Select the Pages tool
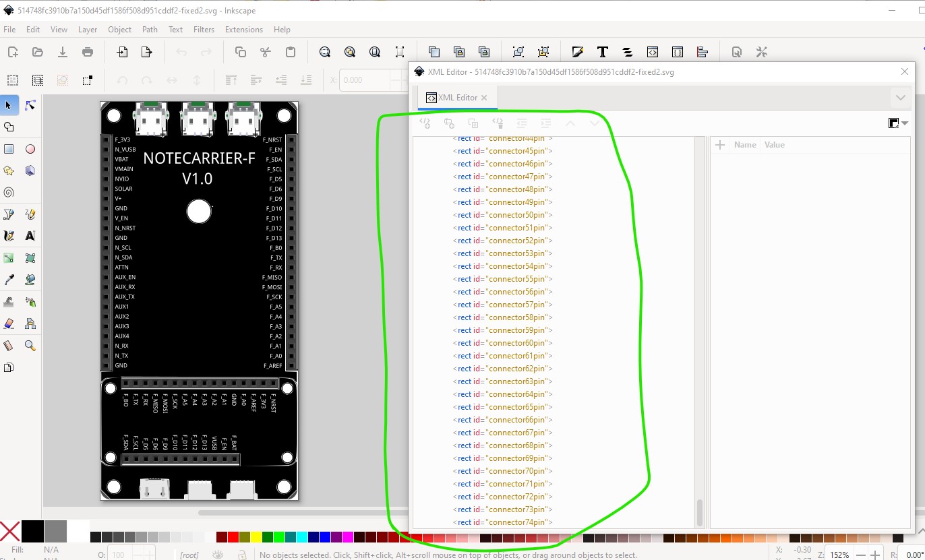Image resolution: width=925 pixels, height=560 pixels. tap(9, 367)
